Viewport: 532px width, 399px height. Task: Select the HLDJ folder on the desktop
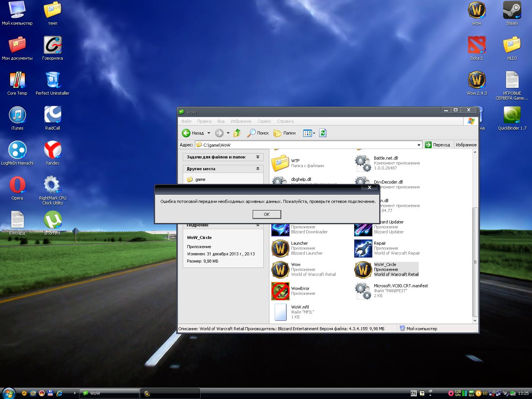pyautogui.click(x=512, y=48)
